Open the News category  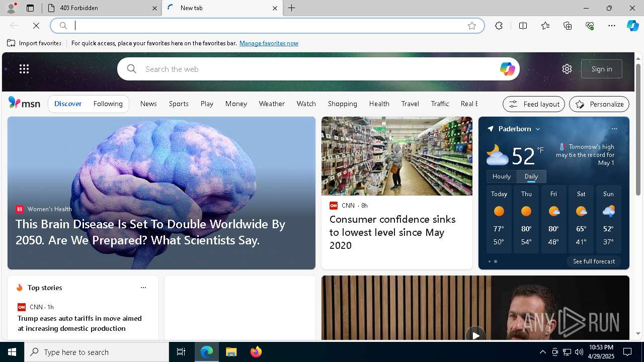pyautogui.click(x=148, y=104)
